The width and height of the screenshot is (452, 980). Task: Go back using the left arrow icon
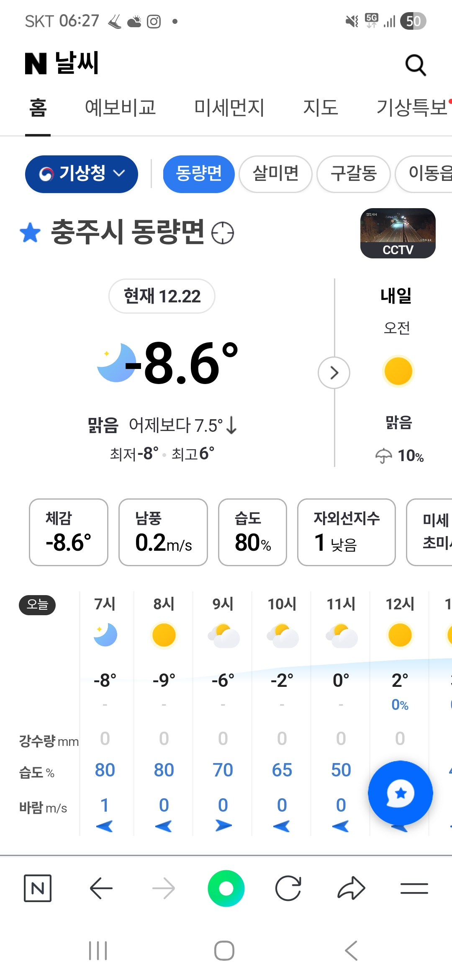click(x=101, y=888)
